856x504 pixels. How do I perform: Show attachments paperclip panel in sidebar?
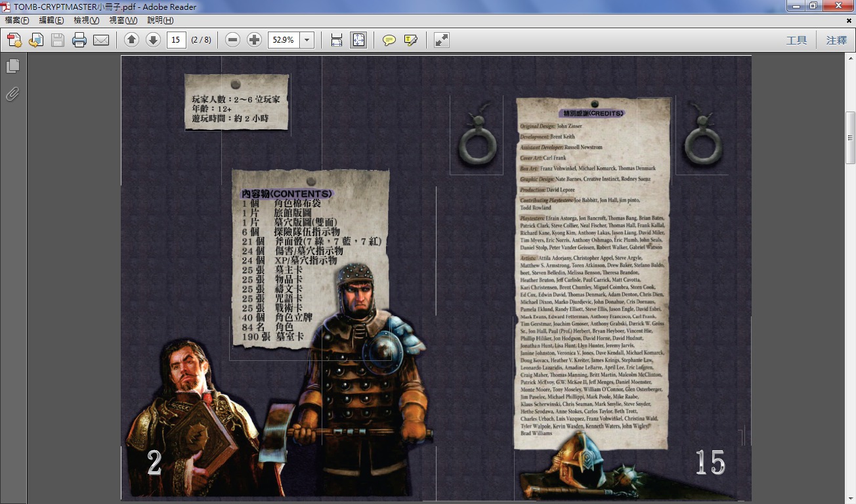coord(12,94)
